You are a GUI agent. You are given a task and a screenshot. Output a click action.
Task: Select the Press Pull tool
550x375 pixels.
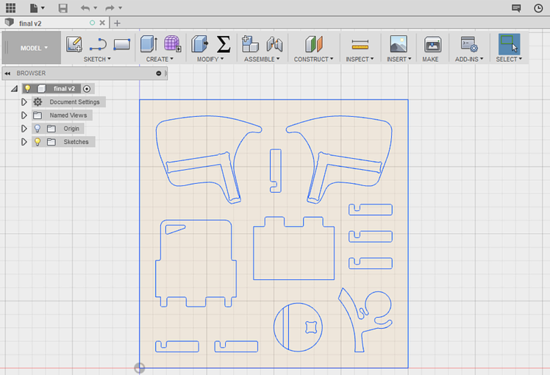200,44
